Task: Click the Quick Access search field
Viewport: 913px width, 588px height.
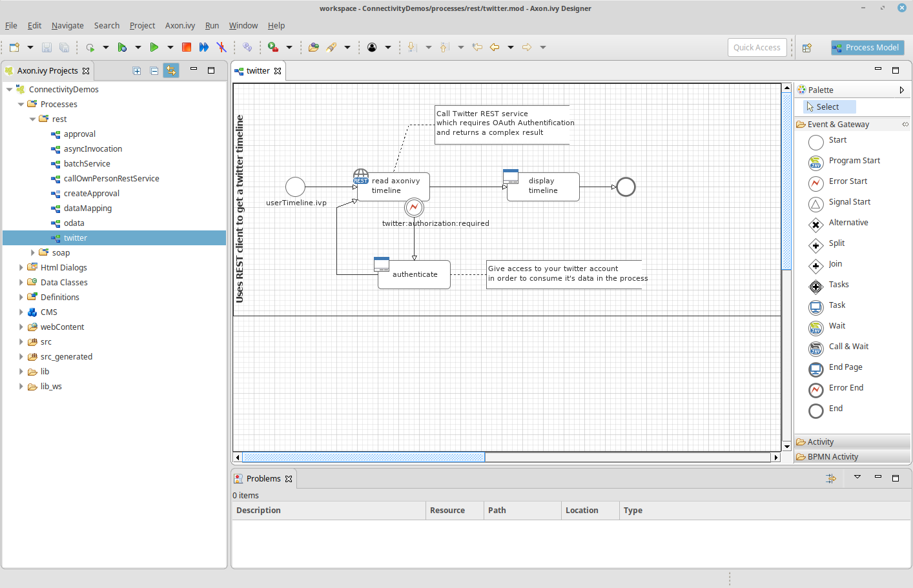Action: point(757,48)
